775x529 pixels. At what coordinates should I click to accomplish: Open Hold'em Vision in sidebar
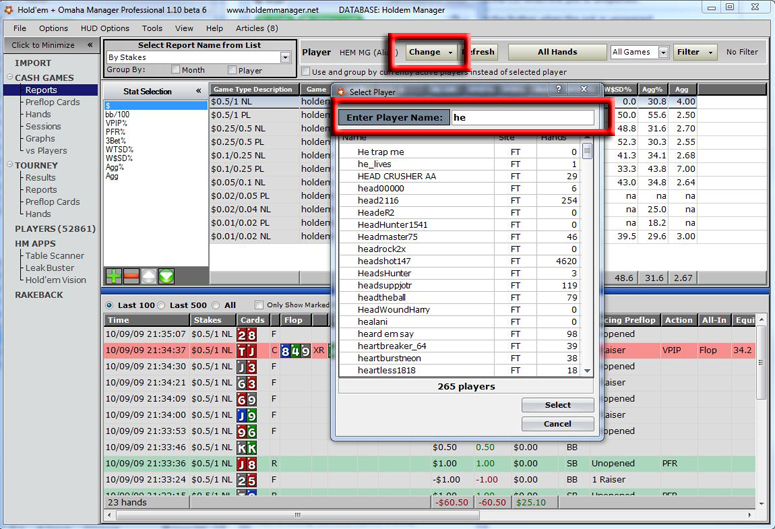point(56,280)
